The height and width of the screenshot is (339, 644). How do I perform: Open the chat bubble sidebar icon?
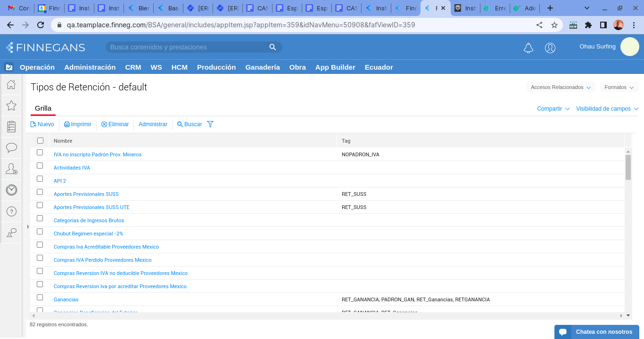pos(11,148)
